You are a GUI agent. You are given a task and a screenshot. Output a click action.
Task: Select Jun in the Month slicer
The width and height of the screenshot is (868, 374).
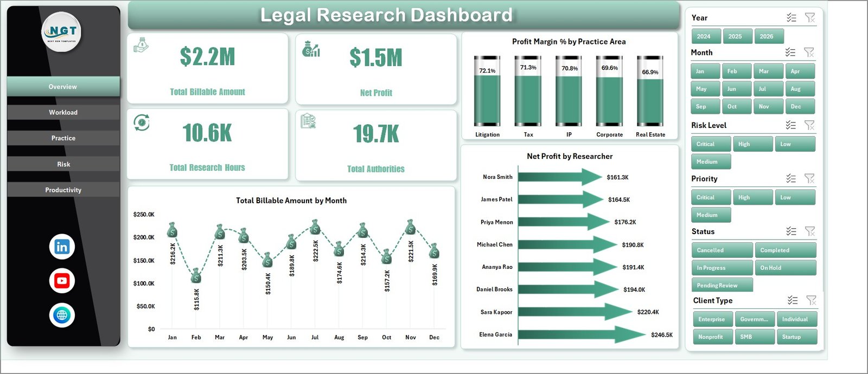point(737,89)
